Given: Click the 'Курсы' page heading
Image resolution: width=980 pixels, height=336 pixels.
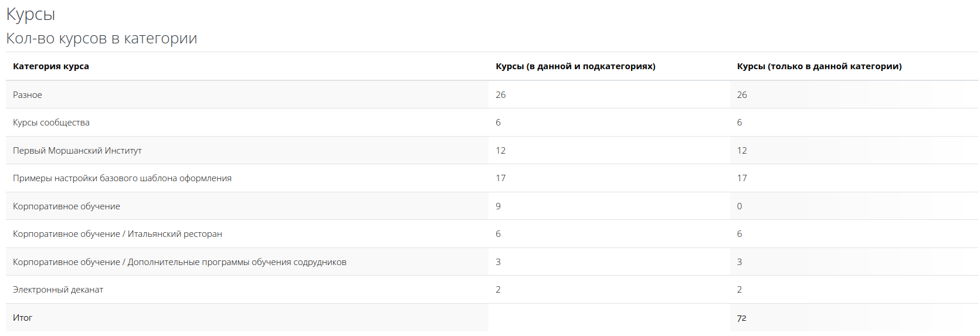Looking at the screenshot, I should 30,14.
